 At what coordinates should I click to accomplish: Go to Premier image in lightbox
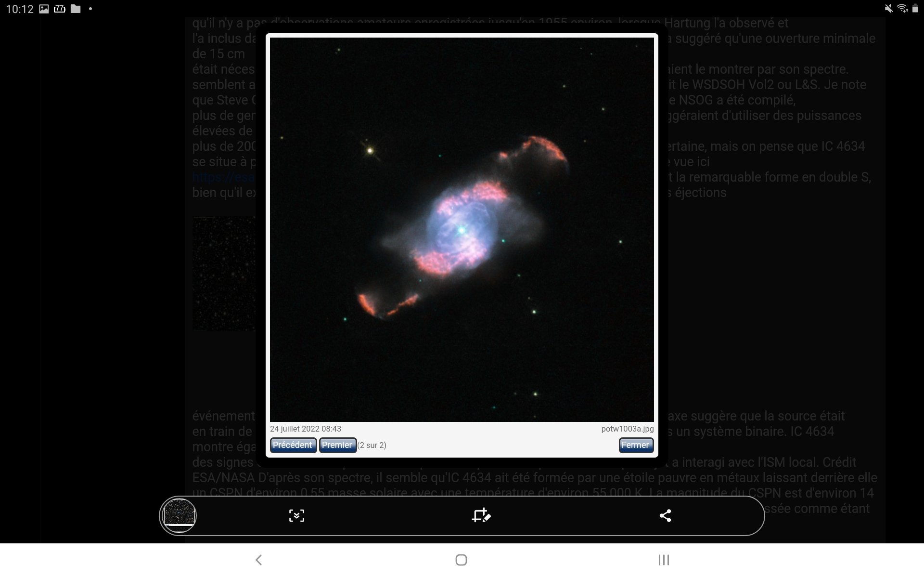click(337, 445)
